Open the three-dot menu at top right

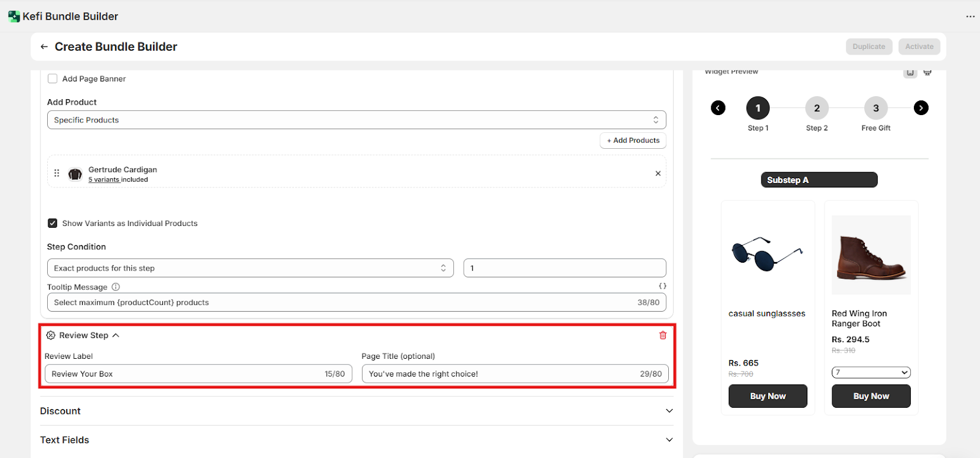pos(970,17)
